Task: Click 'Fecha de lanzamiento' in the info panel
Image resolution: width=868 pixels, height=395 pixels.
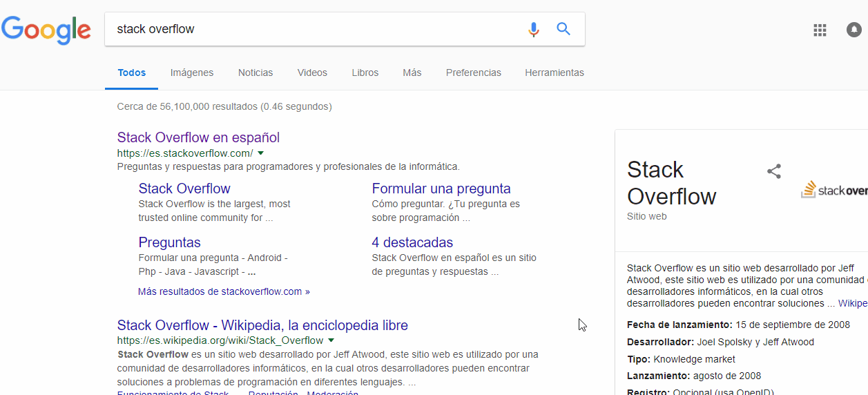Action: coord(679,325)
